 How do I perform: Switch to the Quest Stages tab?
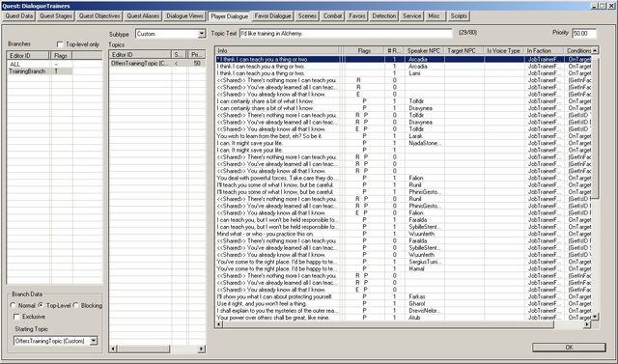(x=56, y=16)
